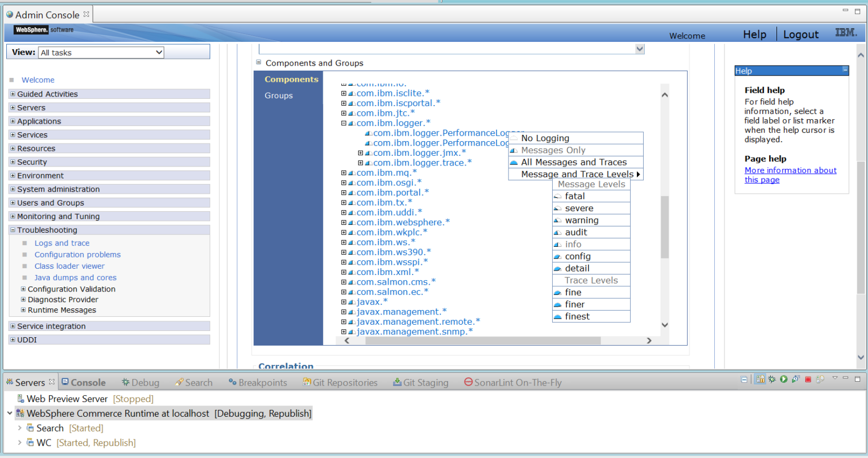Select 'All Messages and Traces' from the menu
The height and width of the screenshot is (458, 868).
574,162
